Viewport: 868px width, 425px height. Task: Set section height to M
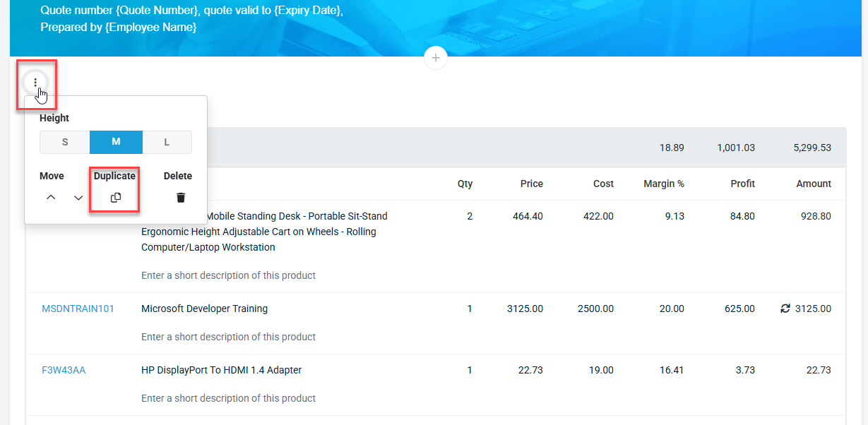tap(116, 142)
